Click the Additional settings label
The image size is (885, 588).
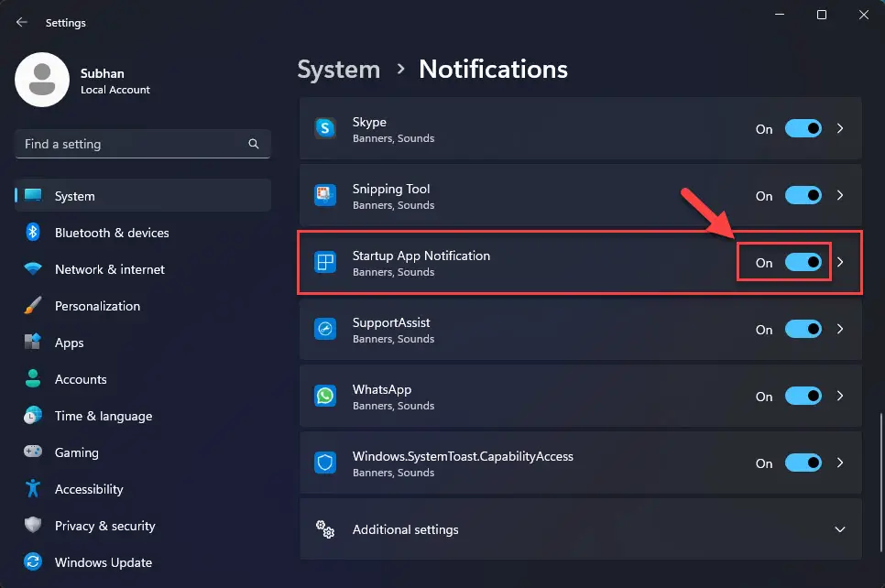click(x=405, y=529)
